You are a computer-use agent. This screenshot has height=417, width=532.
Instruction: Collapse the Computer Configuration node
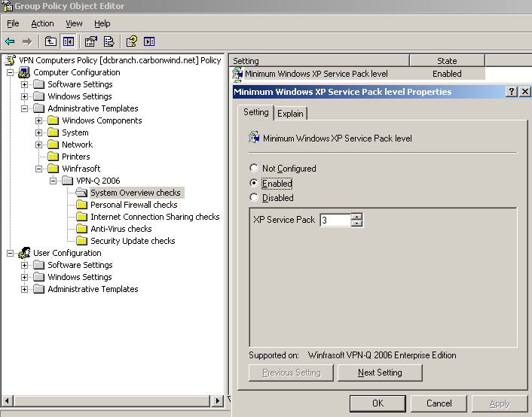pos(11,72)
